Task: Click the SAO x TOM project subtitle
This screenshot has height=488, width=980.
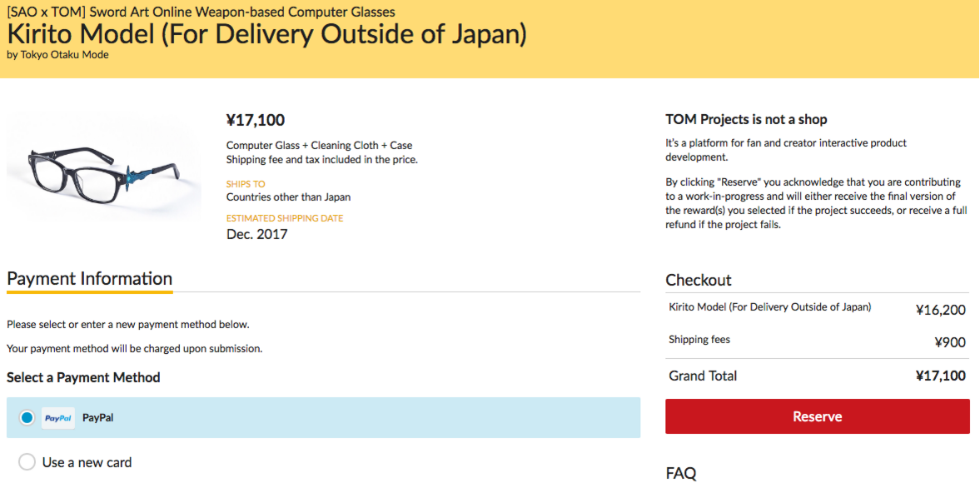Action: [201, 12]
